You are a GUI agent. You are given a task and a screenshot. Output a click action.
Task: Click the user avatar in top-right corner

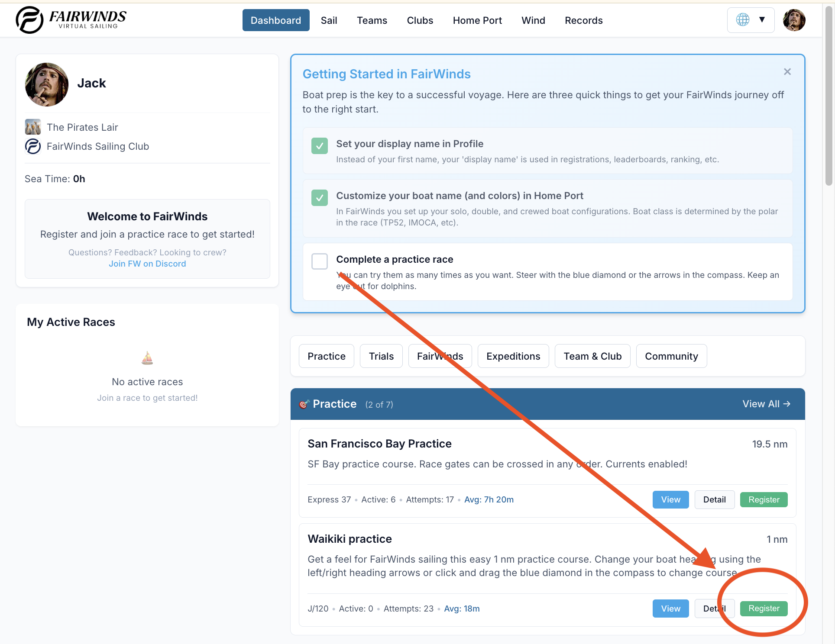(794, 20)
